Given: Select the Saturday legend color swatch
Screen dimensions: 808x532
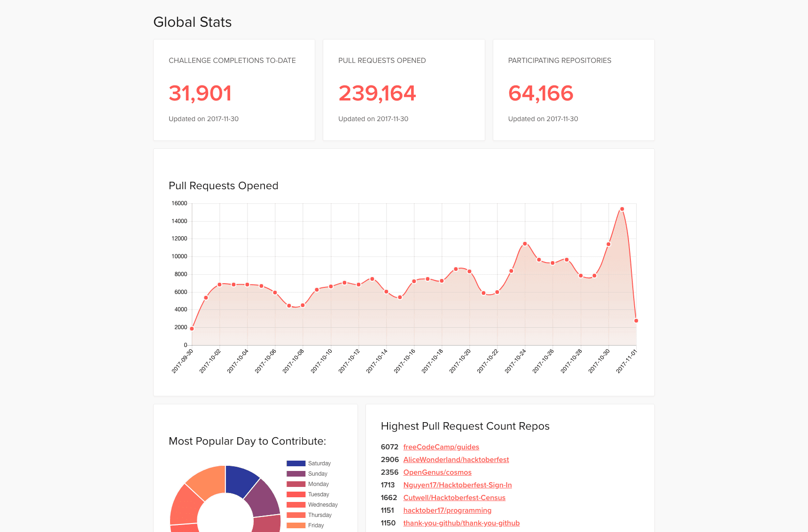Looking at the screenshot, I should 295,463.
